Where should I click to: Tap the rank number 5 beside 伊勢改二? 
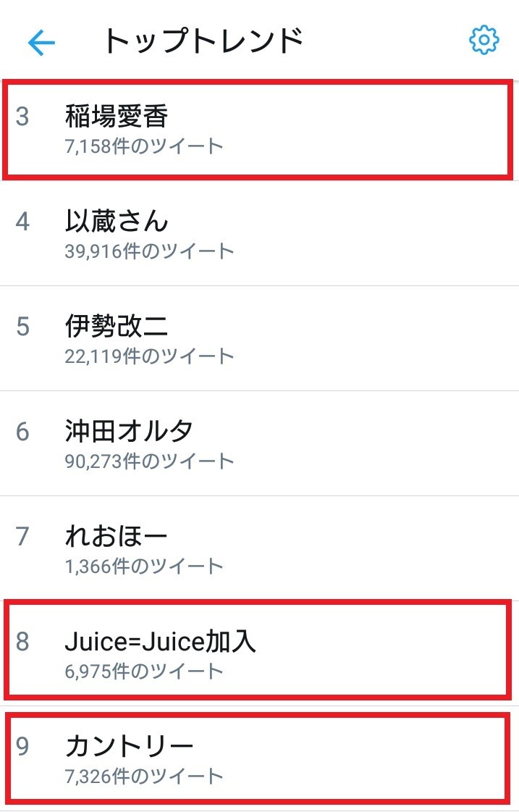coord(22,327)
